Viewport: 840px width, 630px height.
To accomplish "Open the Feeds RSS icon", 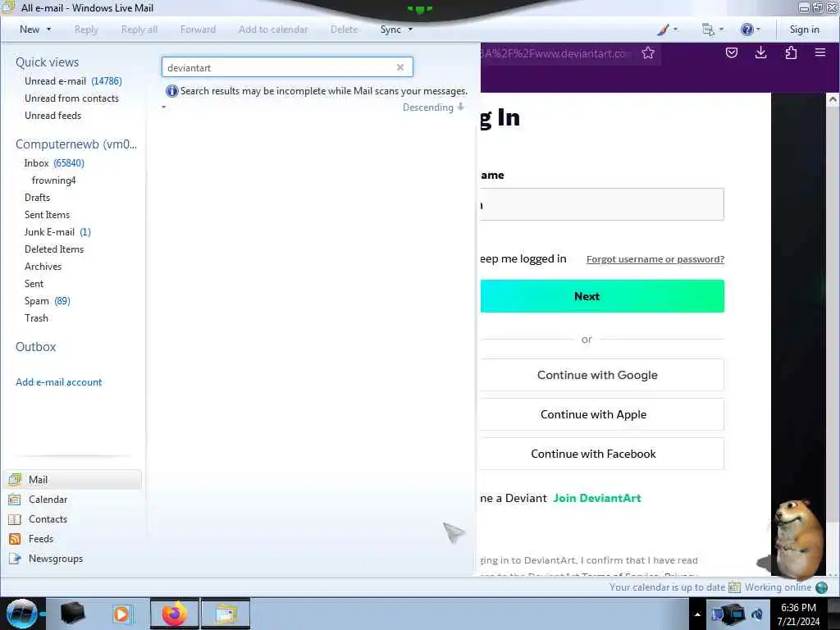I will tap(15, 539).
